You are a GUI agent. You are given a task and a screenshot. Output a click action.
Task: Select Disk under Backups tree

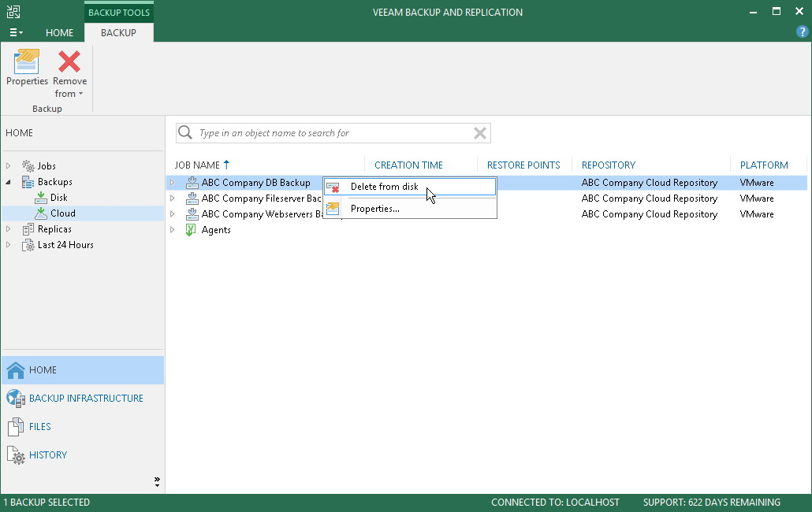[x=58, y=198]
